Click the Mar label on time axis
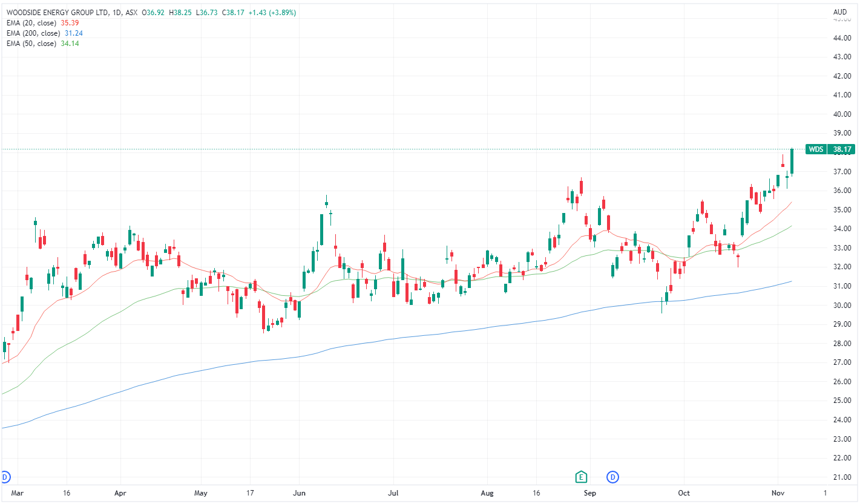Viewport: 860px width, 504px height. pos(16,493)
